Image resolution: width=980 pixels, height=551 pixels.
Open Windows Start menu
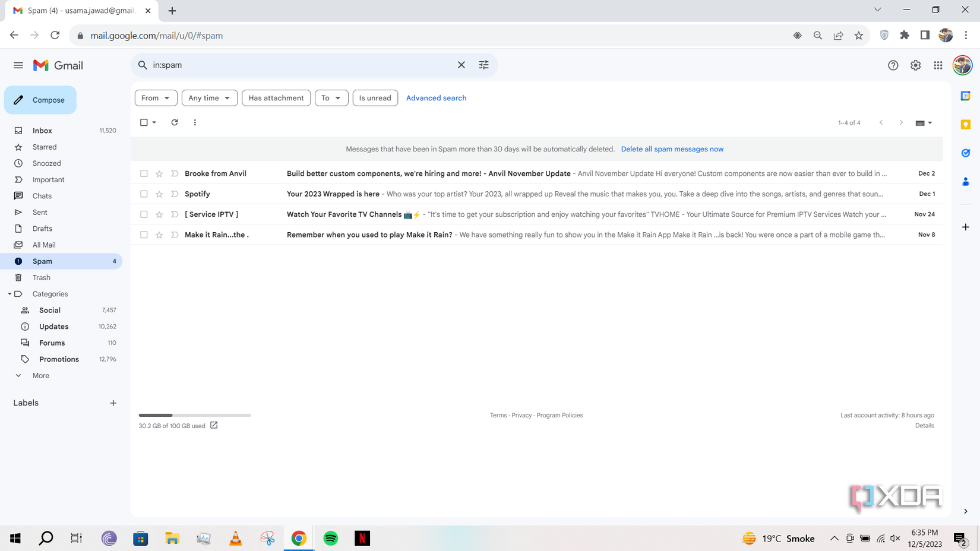pyautogui.click(x=15, y=539)
